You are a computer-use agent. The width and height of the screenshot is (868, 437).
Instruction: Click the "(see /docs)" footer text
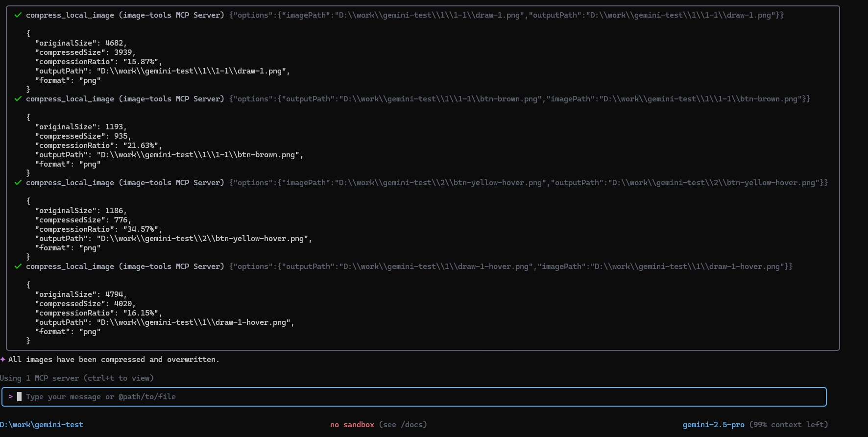tap(403, 425)
